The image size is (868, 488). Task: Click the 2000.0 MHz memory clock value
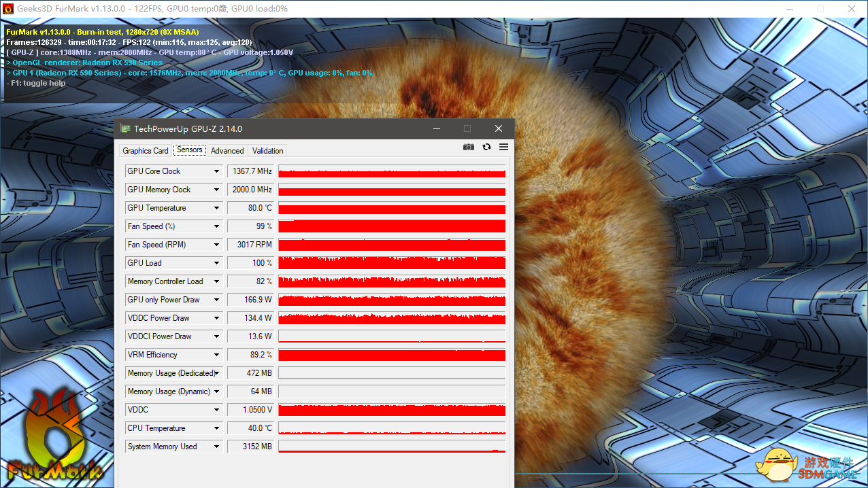coord(250,190)
